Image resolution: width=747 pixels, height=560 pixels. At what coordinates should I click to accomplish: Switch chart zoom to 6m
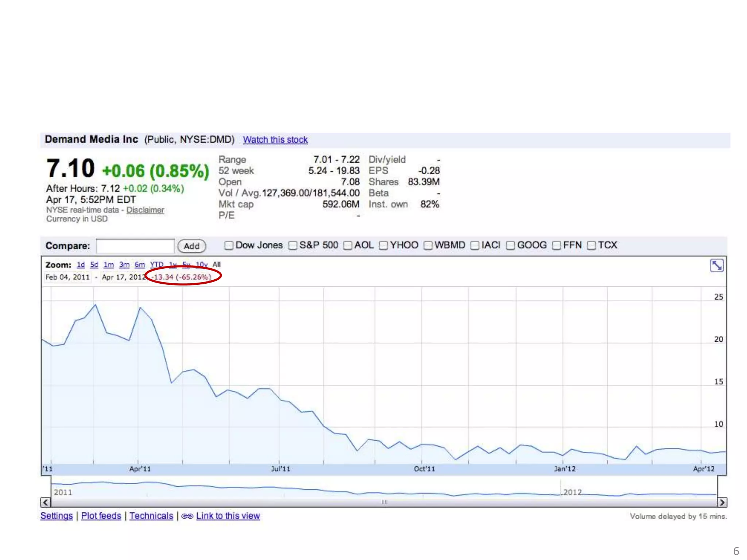coord(140,265)
